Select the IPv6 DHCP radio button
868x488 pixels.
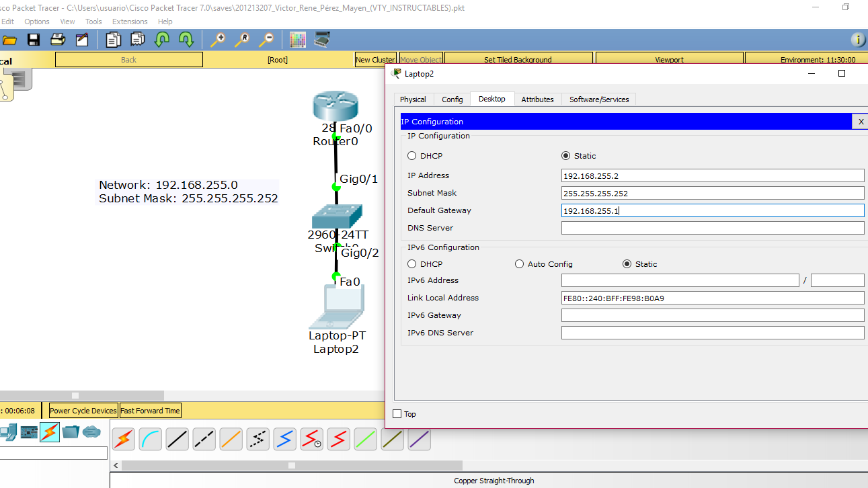[x=412, y=264]
